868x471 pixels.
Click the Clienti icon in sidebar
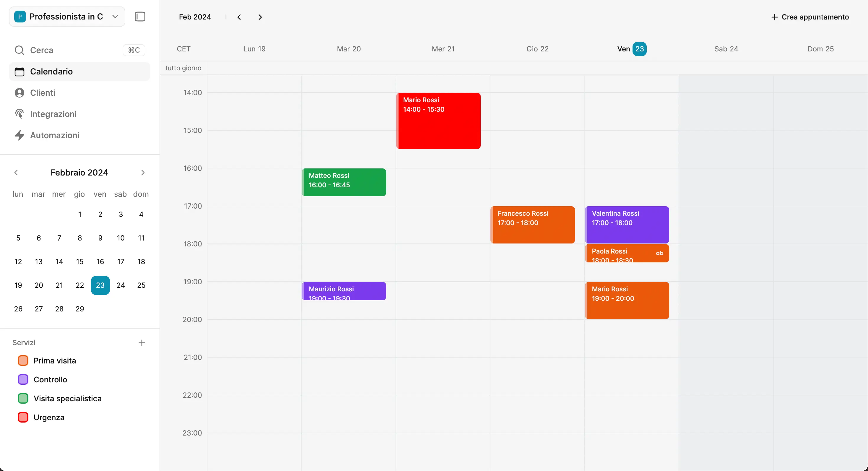pyautogui.click(x=20, y=93)
